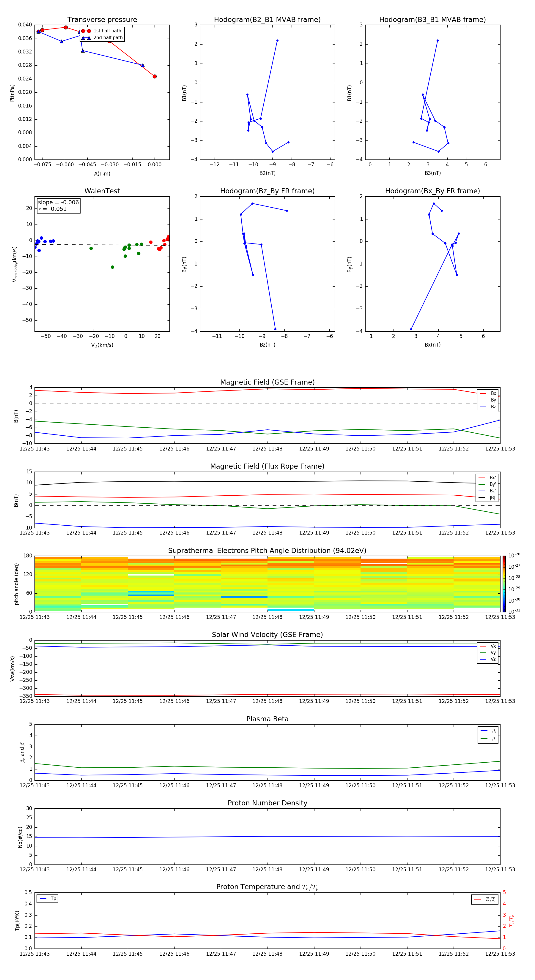Click the 'WalenTest' plot title
The image size is (535, 980).
point(102,191)
